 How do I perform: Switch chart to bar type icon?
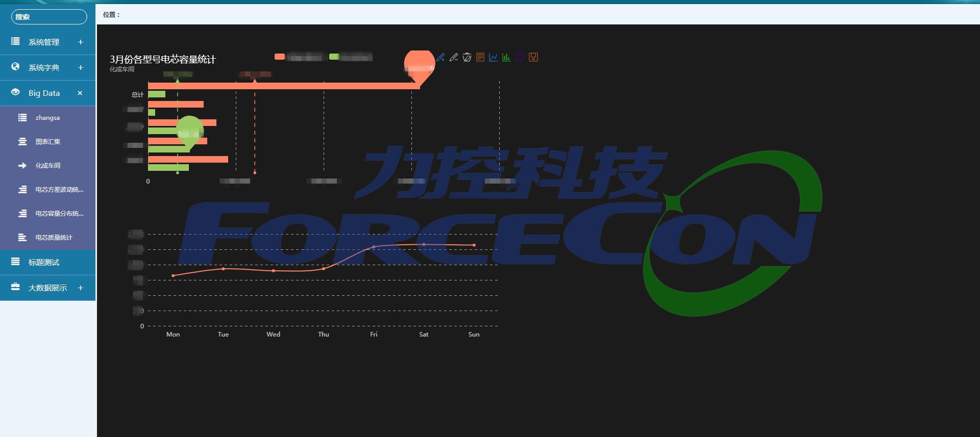tap(506, 57)
